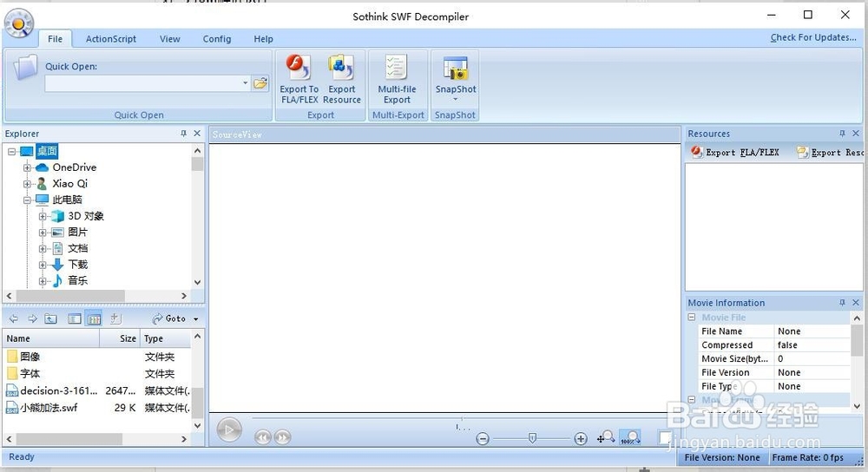Pin the Explorer panel
This screenshot has width=868, height=472.
coord(184,134)
